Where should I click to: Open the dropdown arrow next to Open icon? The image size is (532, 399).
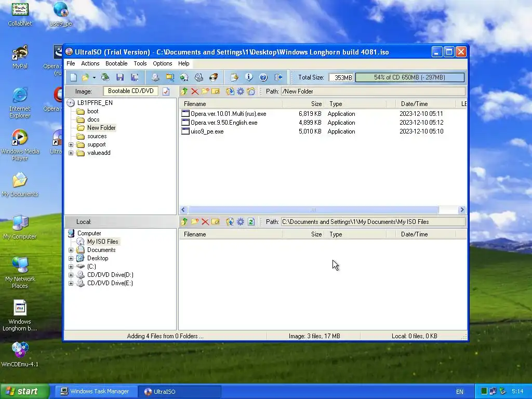coord(94,77)
